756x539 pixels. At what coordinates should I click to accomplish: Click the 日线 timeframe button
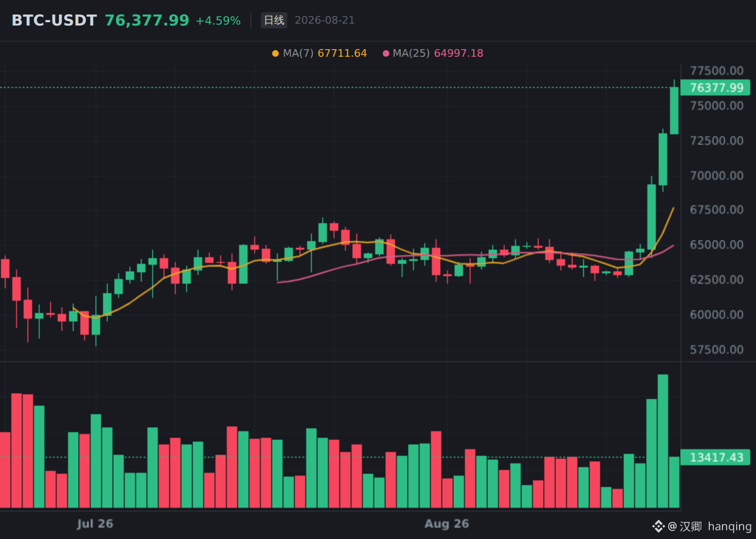[x=274, y=20]
